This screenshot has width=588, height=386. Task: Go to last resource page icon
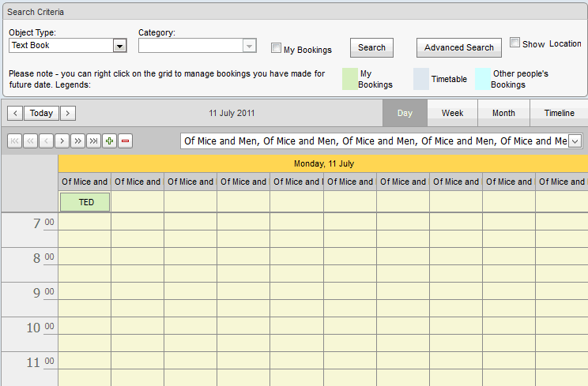(93, 141)
